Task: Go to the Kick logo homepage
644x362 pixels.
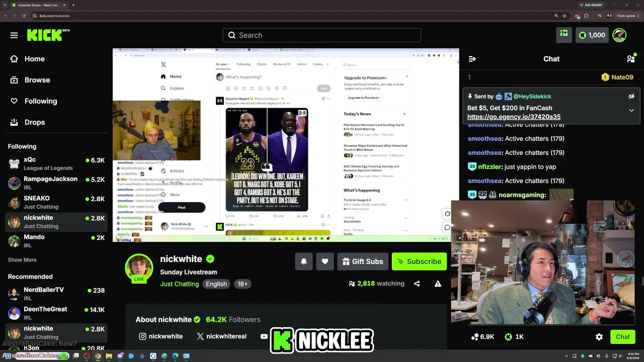Action: tap(48, 35)
